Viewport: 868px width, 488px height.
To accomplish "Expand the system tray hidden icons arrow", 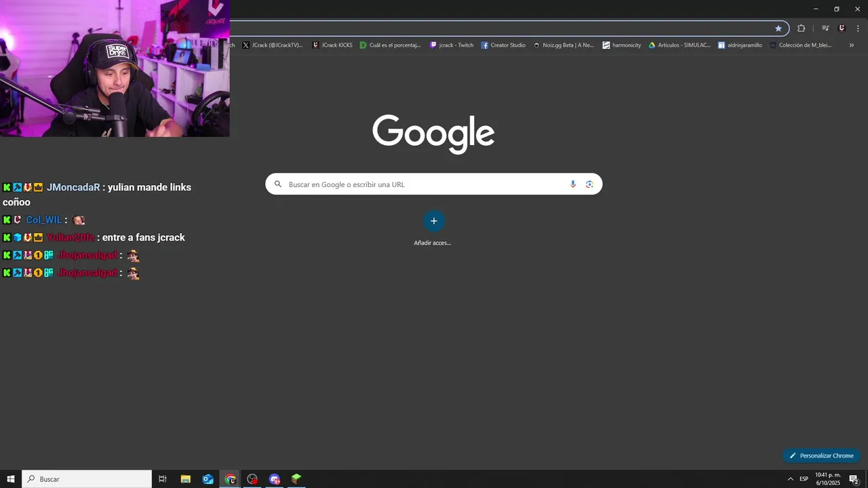I will [x=790, y=479].
